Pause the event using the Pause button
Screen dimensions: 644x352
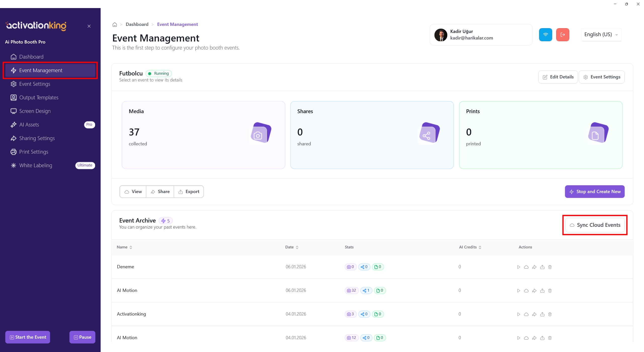(82, 337)
